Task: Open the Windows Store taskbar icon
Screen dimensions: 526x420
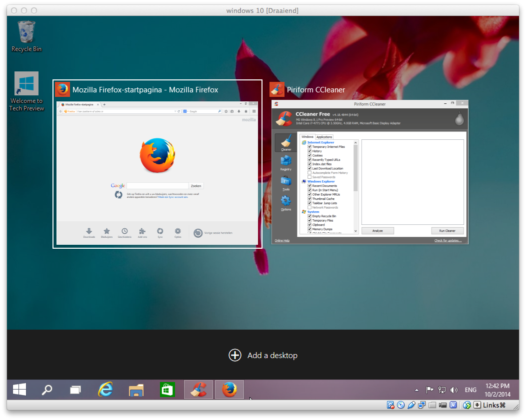Action: point(166,390)
